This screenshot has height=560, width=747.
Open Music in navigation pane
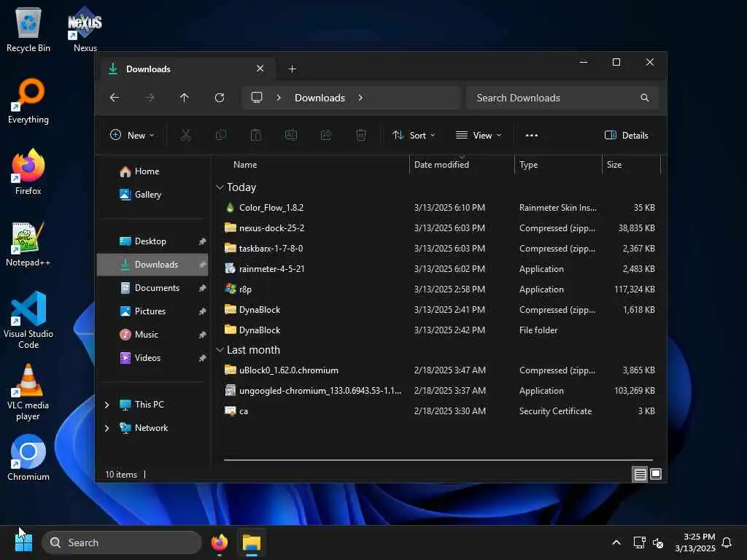click(x=153, y=335)
